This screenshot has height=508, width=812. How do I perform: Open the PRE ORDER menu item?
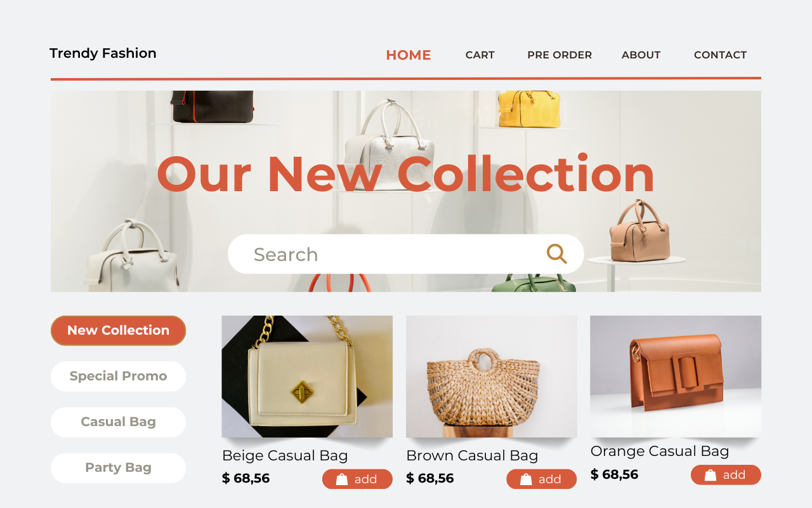point(560,55)
